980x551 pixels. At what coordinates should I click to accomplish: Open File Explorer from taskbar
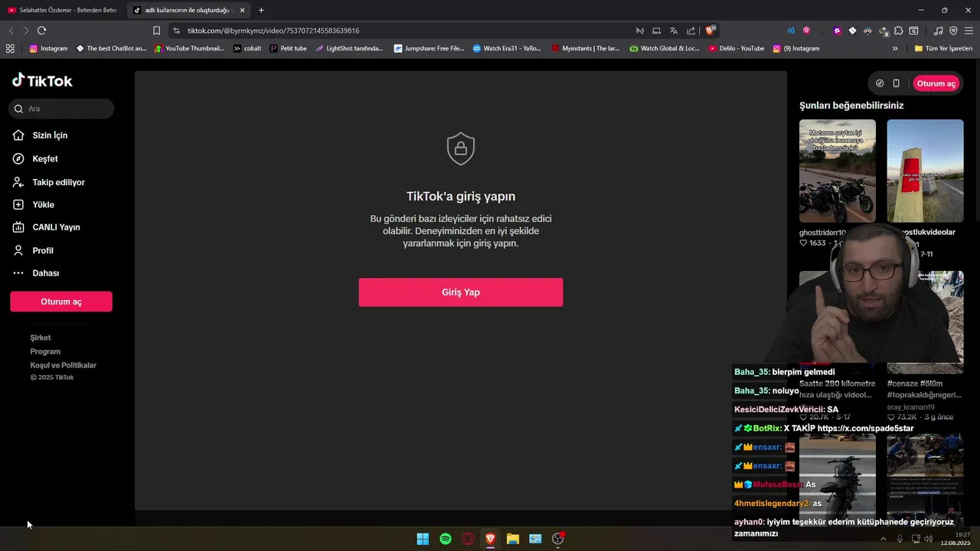pos(513,539)
